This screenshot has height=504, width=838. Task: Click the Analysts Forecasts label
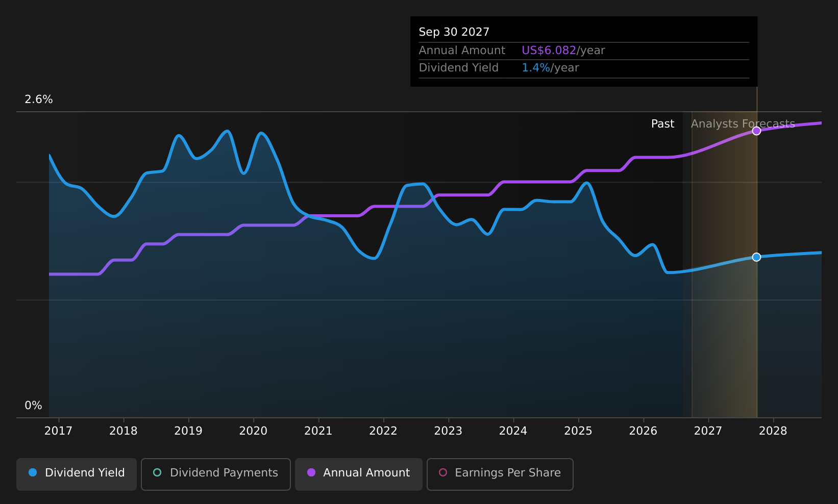pyautogui.click(x=743, y=124)
